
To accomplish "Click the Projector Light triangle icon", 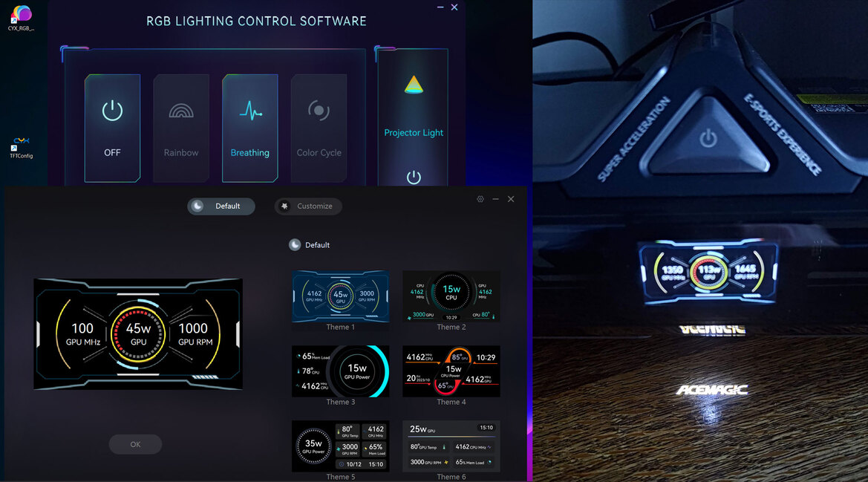I will (414, 85).
